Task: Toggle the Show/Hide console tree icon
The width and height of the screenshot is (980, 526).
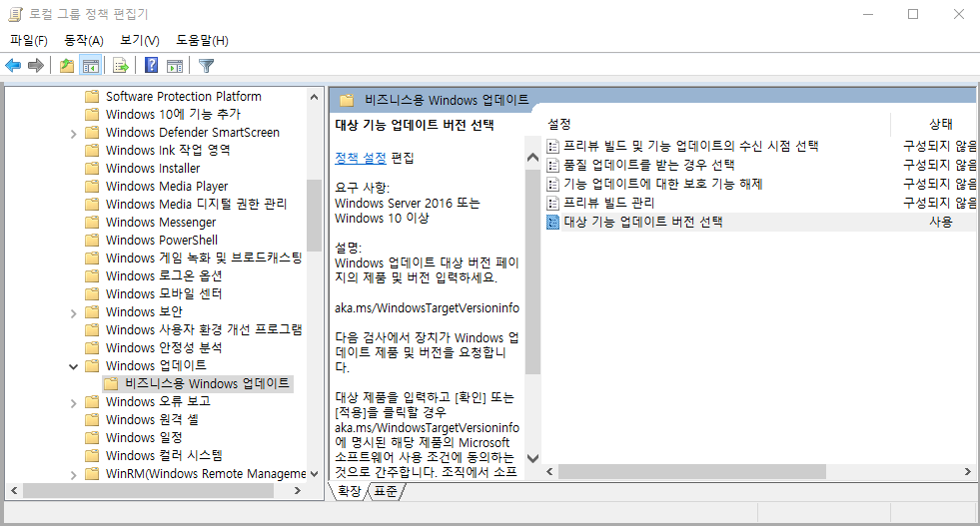Action: tap(91, 65)
